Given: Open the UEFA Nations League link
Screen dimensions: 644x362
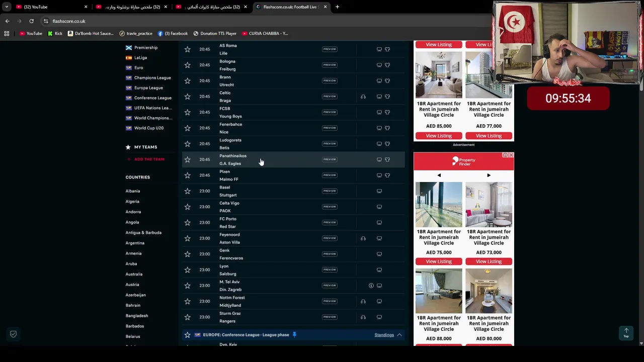Looking at the screenshot, I should coord(153,108).
